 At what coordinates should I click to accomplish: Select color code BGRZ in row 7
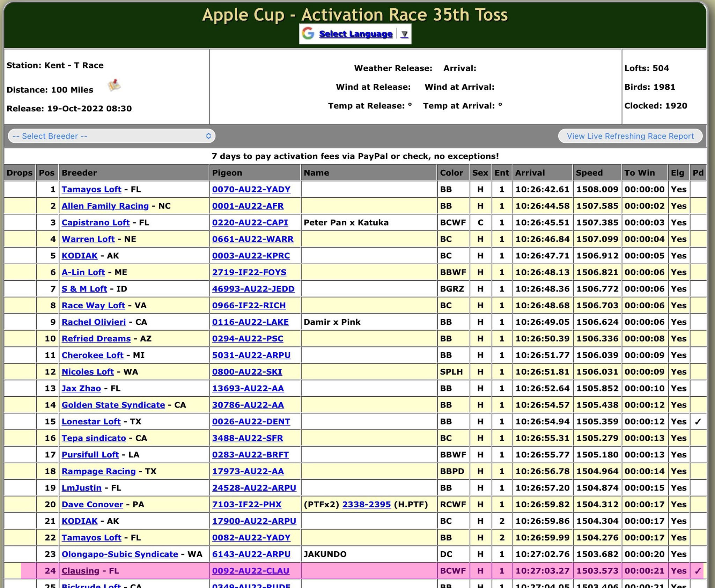point(452,289)
